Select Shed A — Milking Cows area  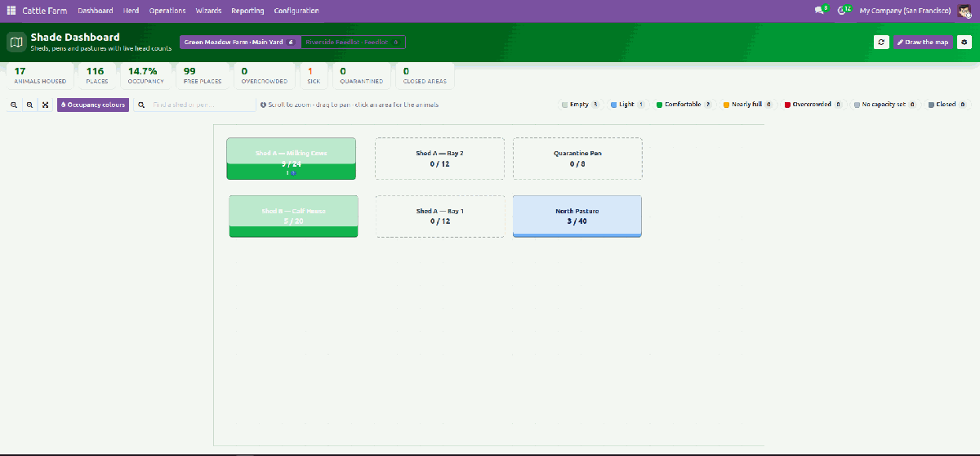tap(291, 159)
